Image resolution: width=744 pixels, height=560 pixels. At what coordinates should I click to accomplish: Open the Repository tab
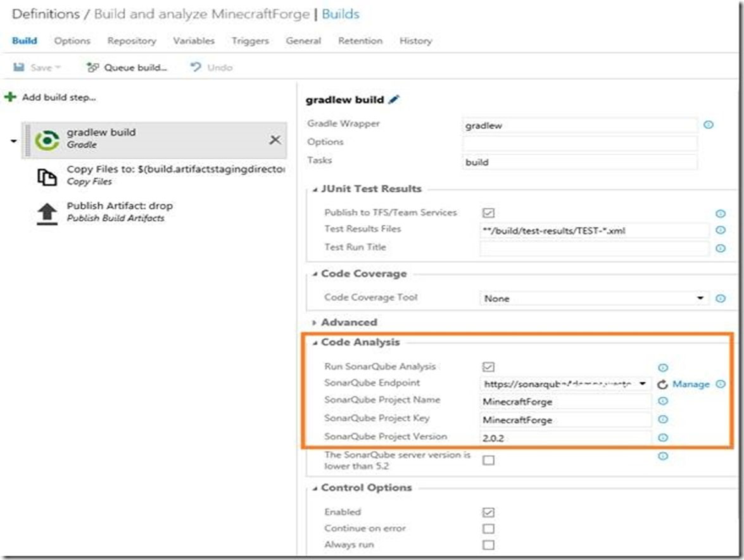[x=132, y=40]
